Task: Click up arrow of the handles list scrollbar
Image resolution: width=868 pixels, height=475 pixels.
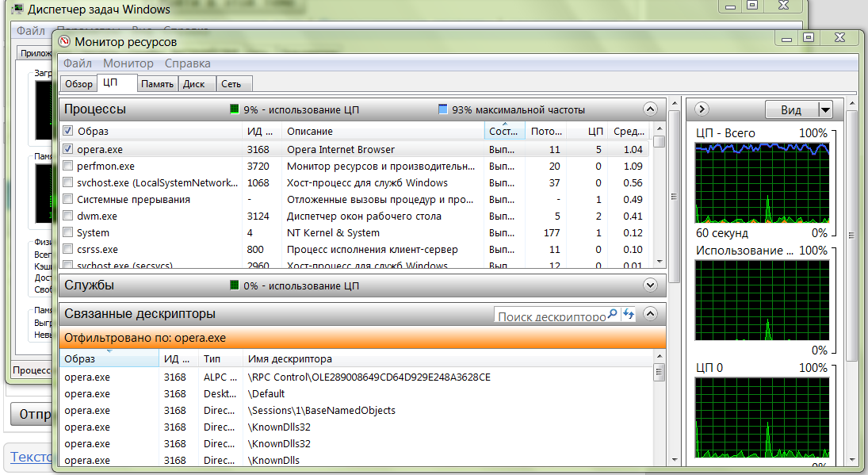Action: pos(659,356)
